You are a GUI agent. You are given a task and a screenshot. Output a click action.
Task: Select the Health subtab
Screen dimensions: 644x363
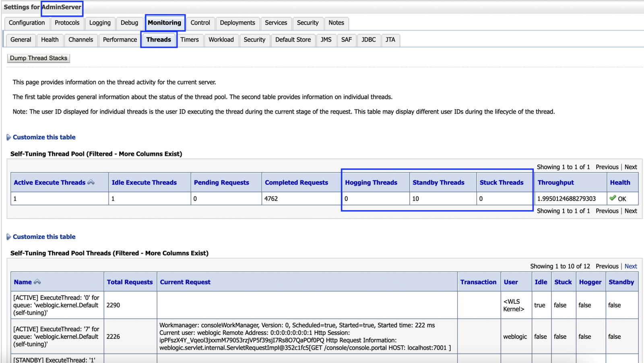[x=50, y=39]
